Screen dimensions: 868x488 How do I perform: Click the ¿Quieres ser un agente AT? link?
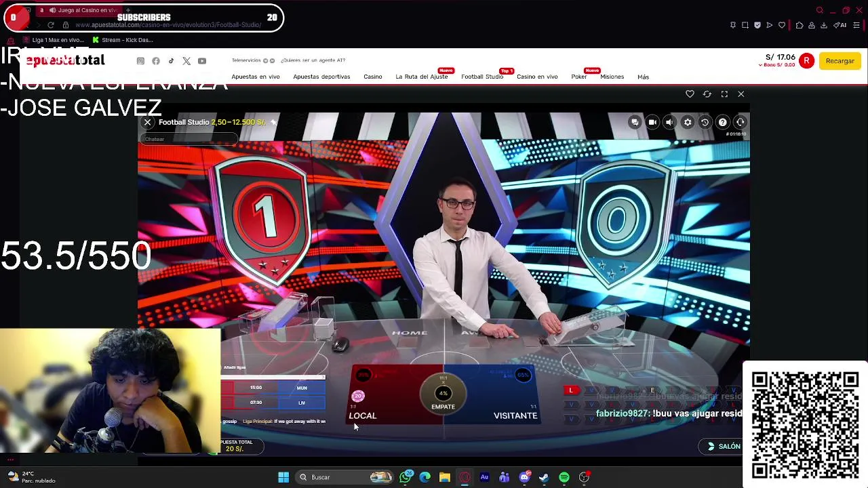313,60
